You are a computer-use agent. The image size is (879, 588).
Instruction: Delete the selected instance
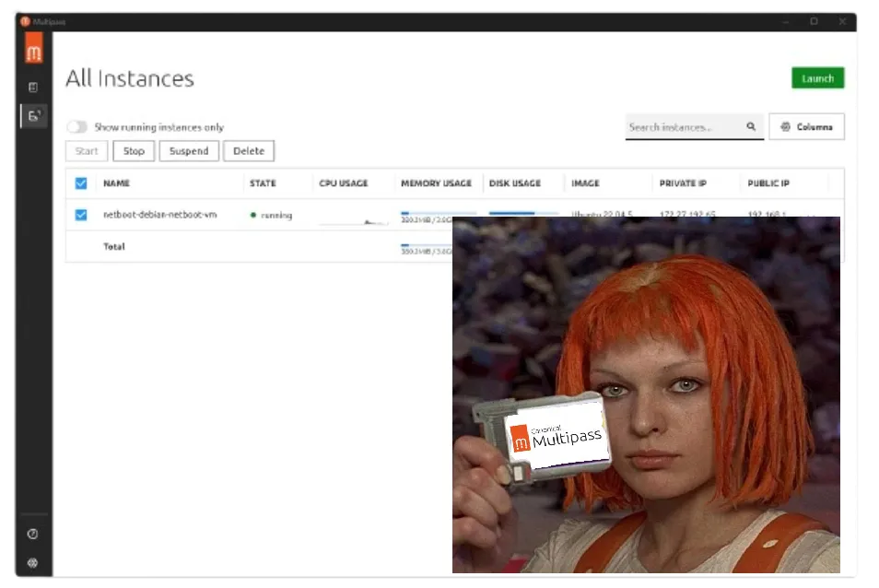(248, 151)
